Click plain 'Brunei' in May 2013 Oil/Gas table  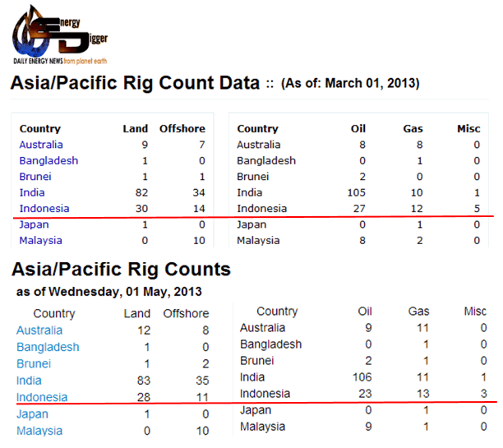pyautogui.click(x=257, y=361)
